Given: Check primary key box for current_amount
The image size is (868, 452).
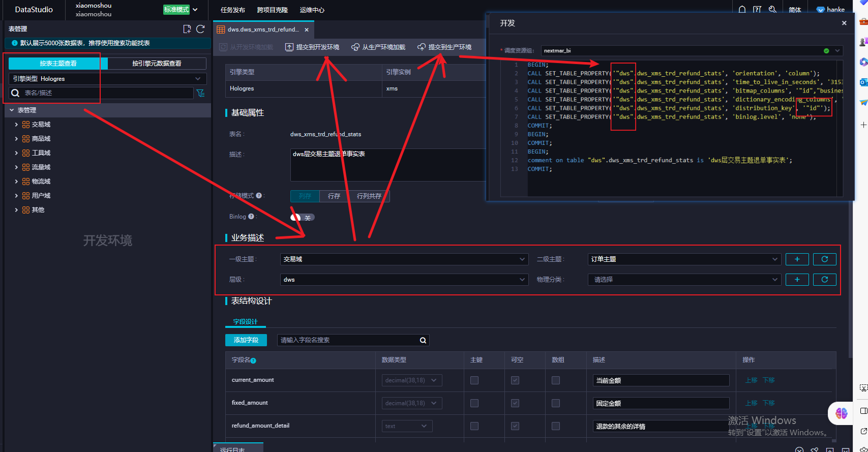Looking at the screenshot, I should coord(474,380).
